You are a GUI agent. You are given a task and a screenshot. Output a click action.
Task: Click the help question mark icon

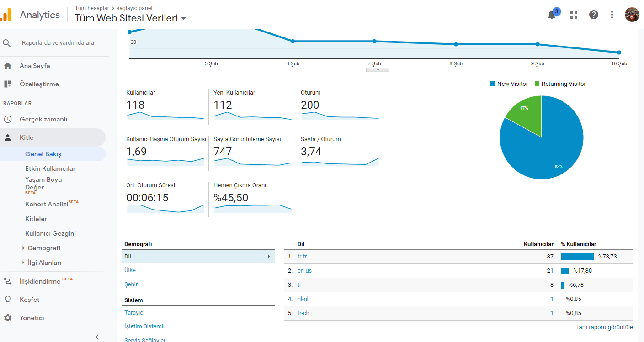coord(594,15)
